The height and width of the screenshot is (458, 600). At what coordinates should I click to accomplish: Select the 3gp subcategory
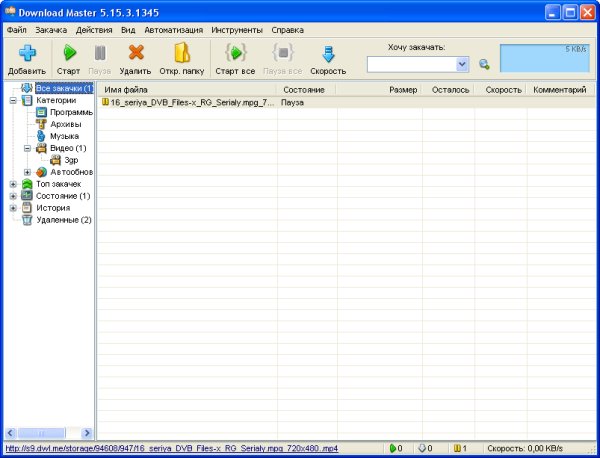[x=71, y=160]
